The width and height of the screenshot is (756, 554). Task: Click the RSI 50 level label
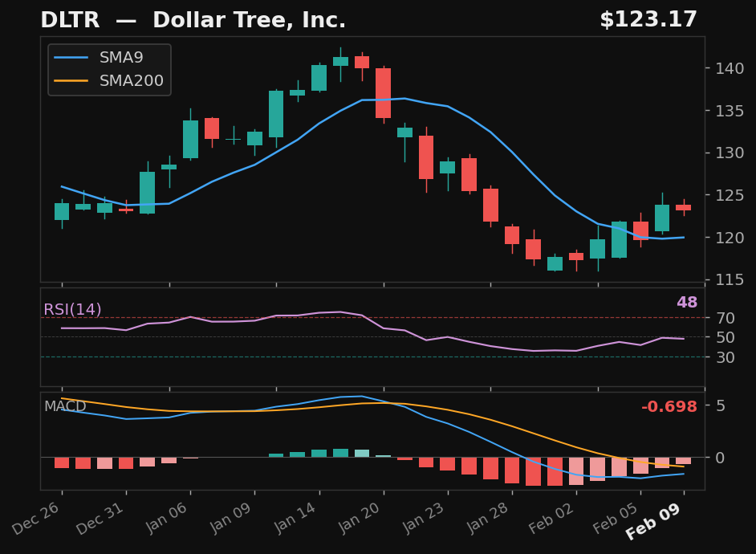[x=726, y=337]
